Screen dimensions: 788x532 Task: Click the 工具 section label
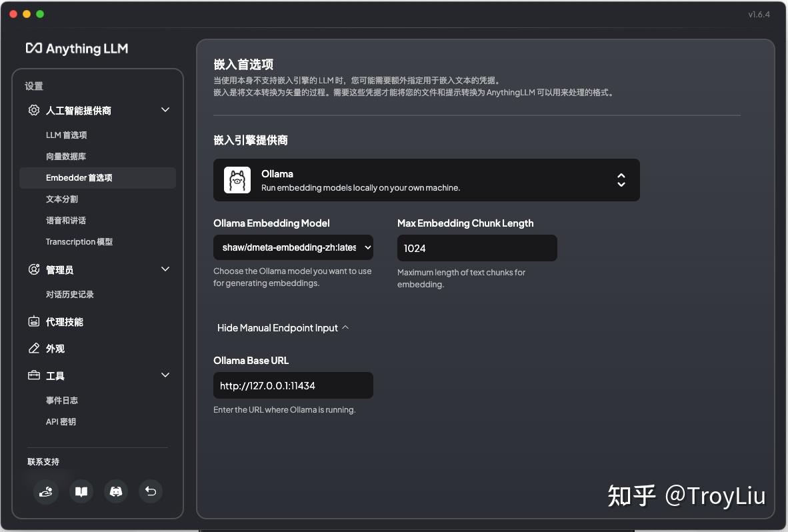point(55,376)
